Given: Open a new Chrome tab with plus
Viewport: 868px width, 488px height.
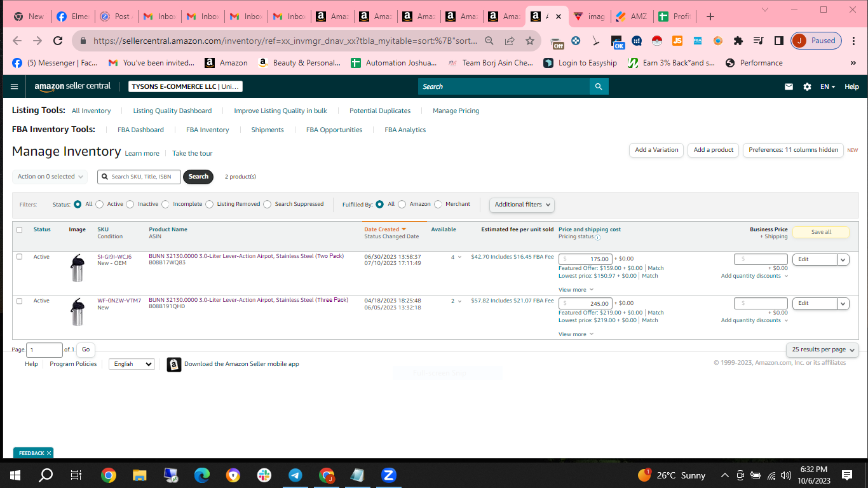Looking at the screenshot, I should tap(710, 17).
